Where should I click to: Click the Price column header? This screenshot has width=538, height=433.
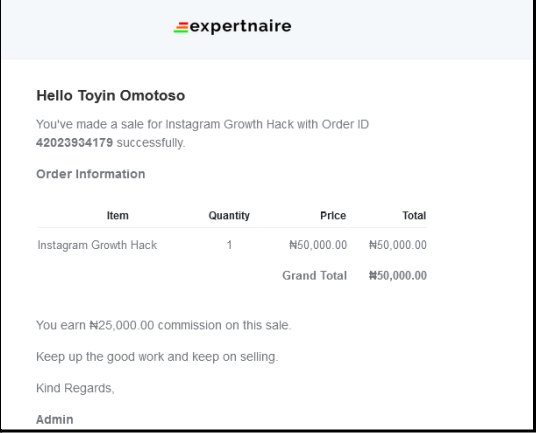point(333,215)
